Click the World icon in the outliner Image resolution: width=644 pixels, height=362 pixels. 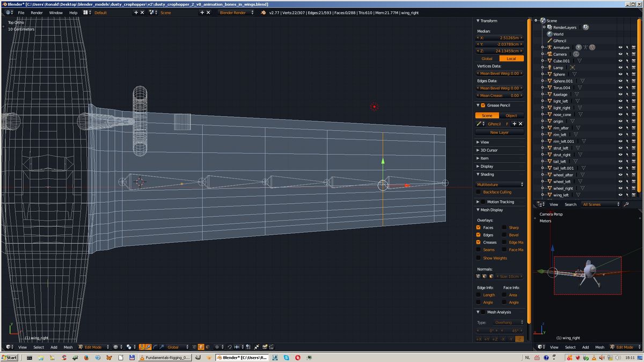click(x=550, y=34)
